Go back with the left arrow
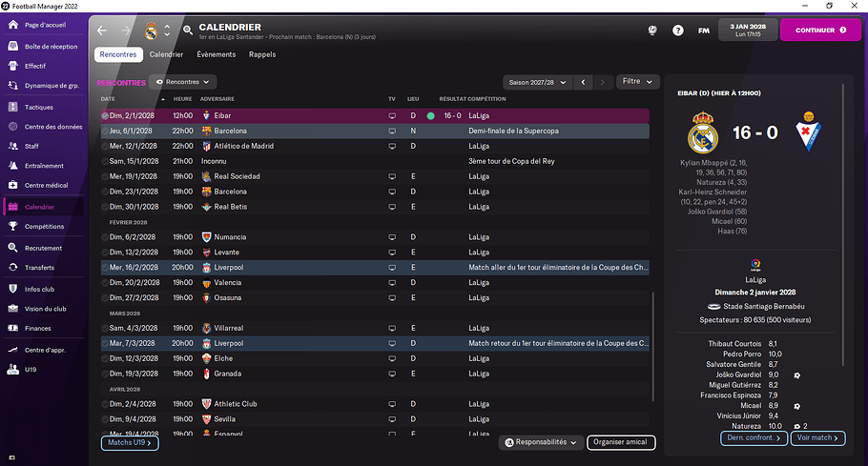This screenshot has height=466, width=868. (x=102, y=30)
